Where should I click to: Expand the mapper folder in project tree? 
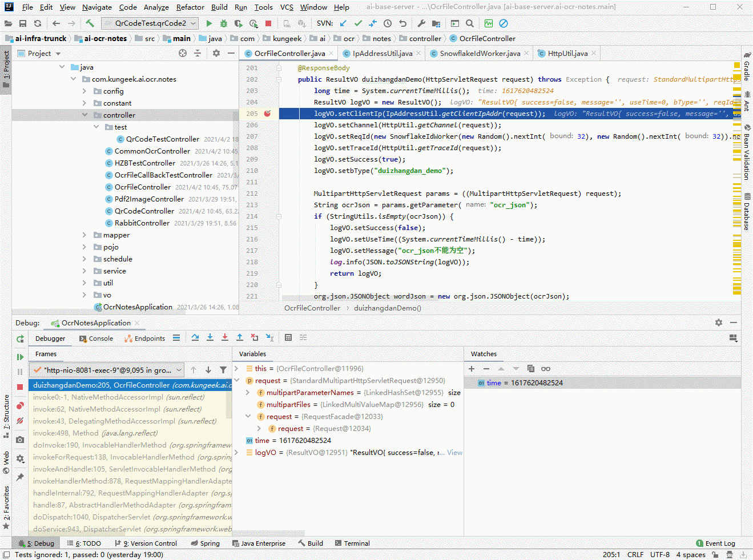click(x=84, y=235)
